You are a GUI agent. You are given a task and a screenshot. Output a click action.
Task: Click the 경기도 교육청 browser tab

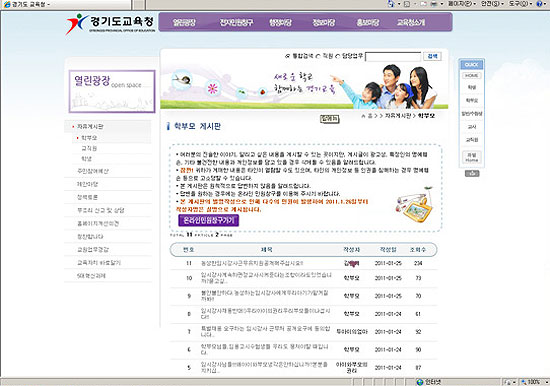66,4
